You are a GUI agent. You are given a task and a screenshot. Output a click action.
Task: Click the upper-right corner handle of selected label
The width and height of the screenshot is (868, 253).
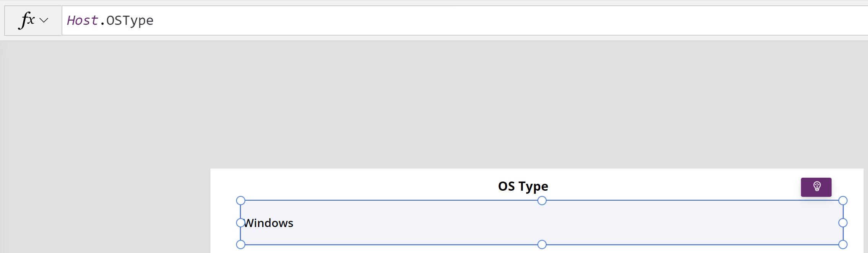[843, 201]
